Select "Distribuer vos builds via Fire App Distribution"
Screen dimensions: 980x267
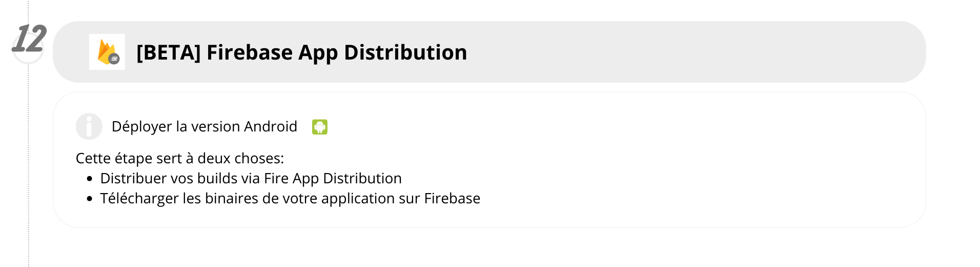pyautogui.click(x=251, y=178)
